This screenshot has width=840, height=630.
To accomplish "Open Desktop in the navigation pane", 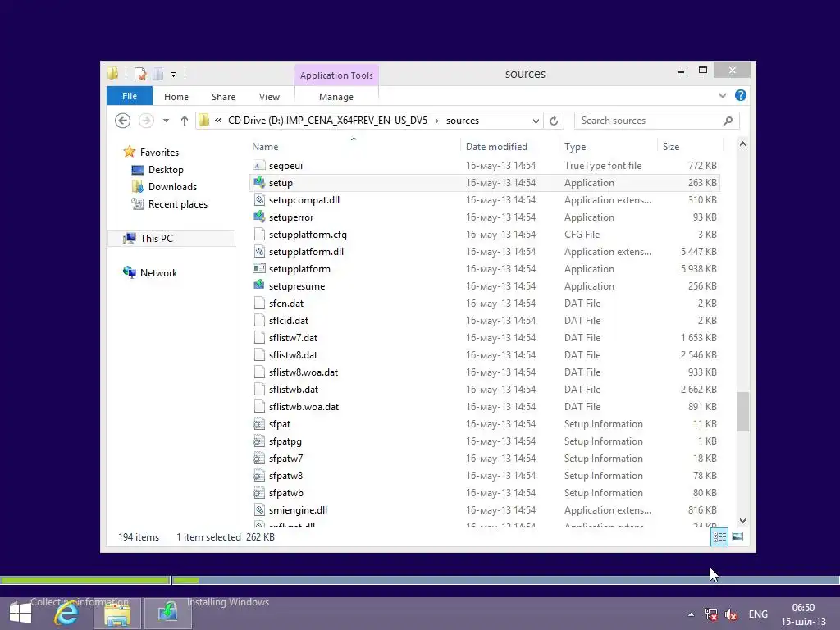I will click(x=166, y=169).
